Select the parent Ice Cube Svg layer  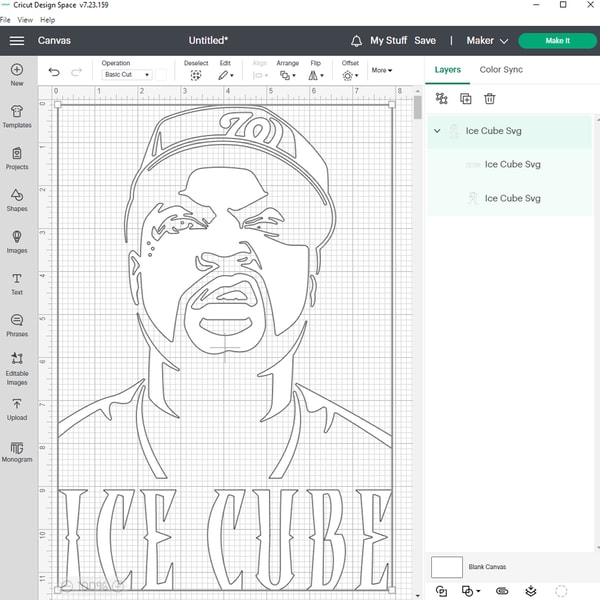(x=509, y=131)
